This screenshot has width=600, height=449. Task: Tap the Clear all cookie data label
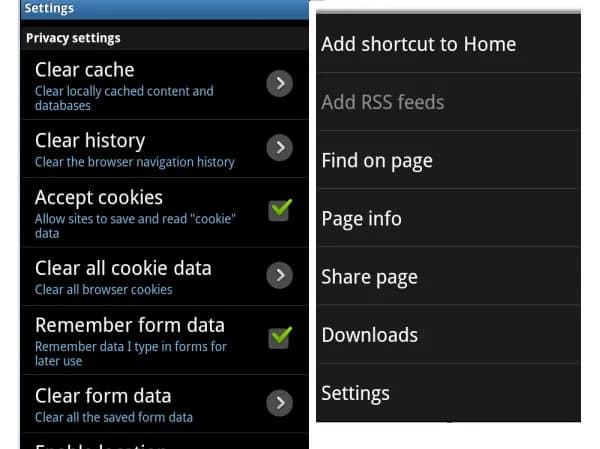[123, 268]
